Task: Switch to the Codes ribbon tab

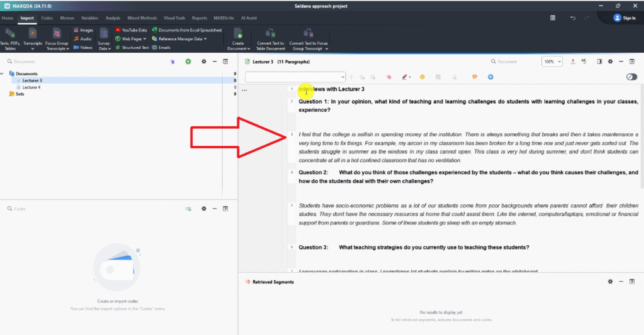Action: pyautogui.click(x=47, y=18)
